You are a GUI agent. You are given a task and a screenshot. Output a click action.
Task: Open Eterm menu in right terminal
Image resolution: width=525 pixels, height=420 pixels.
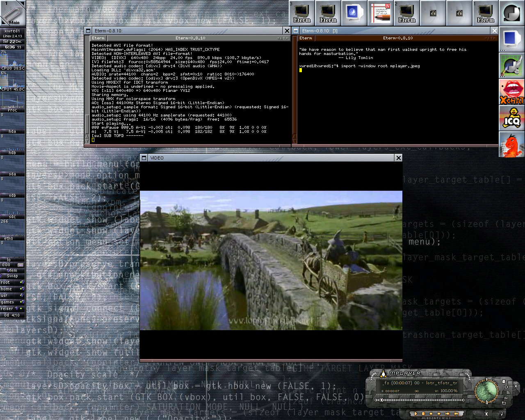click(x=306, y=38)
